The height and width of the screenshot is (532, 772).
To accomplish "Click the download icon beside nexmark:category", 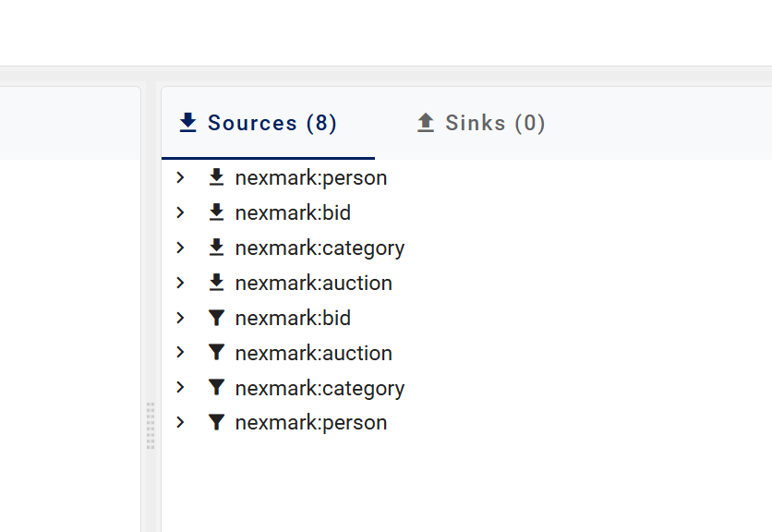I will [x=217, y=248].
